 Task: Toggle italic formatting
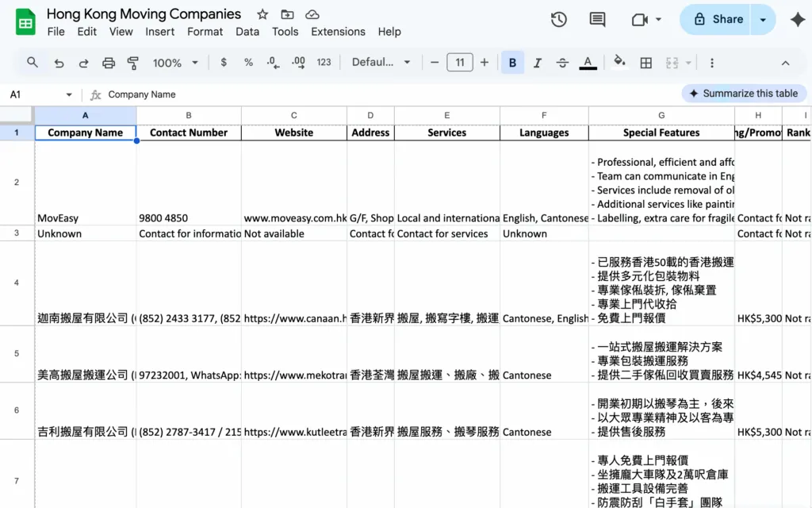pyautogui.click(x=537, y=63)
